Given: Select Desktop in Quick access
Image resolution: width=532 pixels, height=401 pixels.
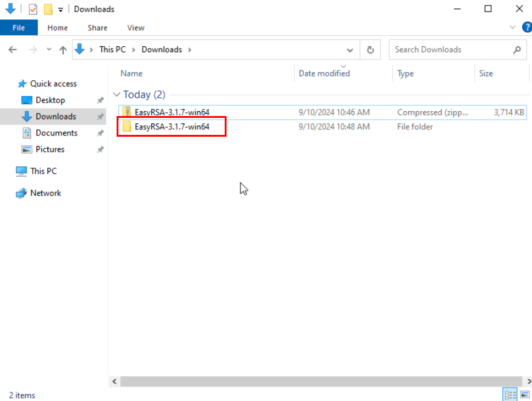Looking at the screenshot, I should point(50,100).
